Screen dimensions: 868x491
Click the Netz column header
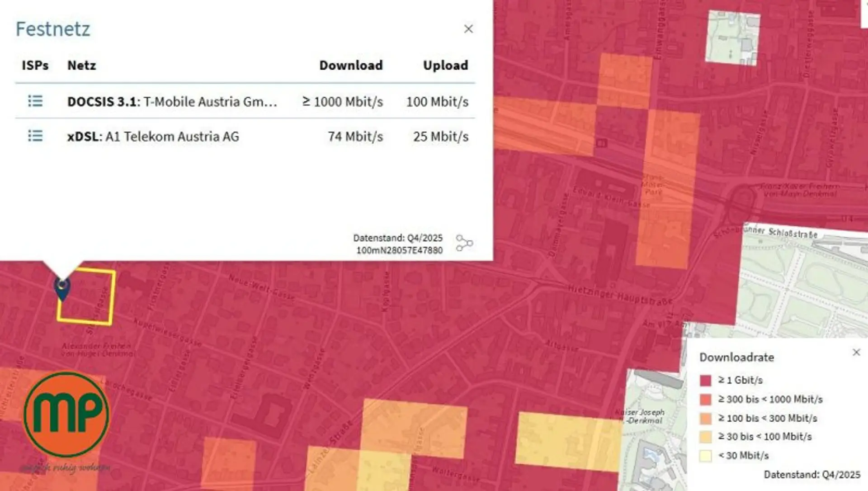click(82, 65)
